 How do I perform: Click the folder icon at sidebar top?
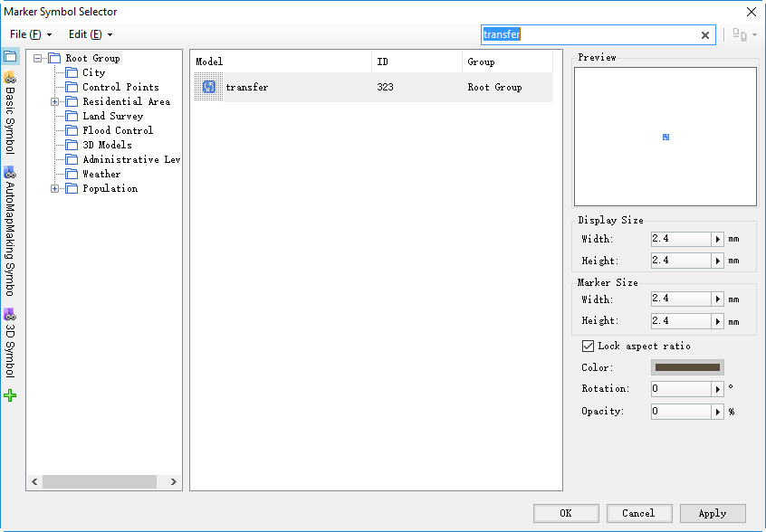pos(10,57)
